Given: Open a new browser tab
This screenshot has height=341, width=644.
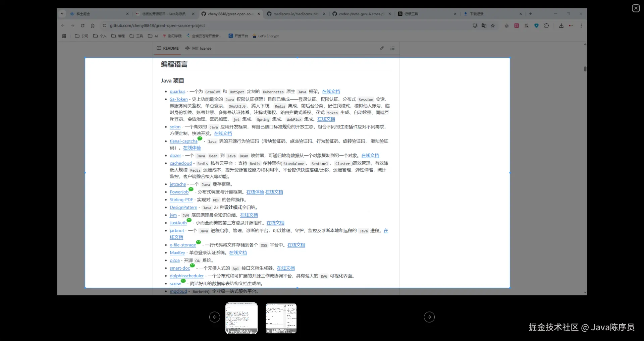Looking at the screenshot, I should 531,14.
